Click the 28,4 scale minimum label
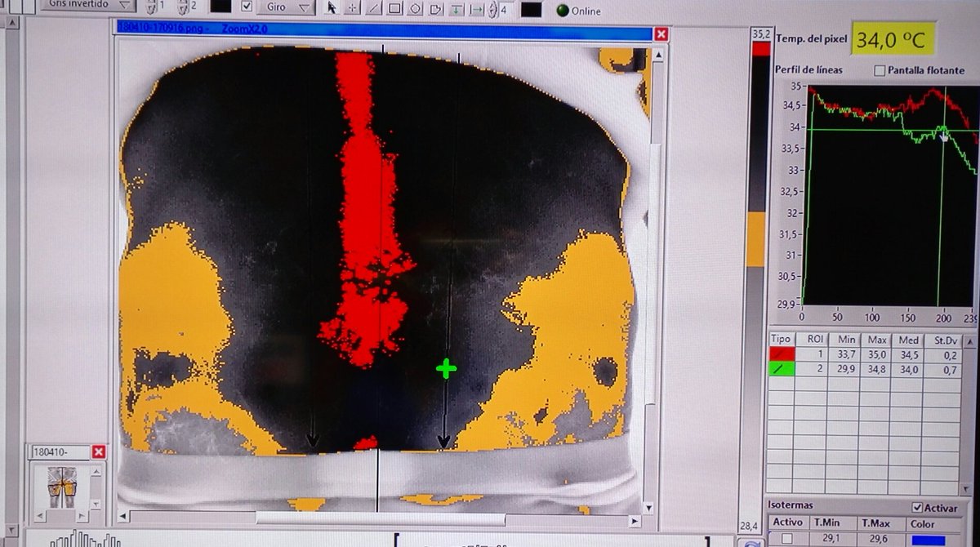This screenshot has width=980, height=547. [749, 526]
